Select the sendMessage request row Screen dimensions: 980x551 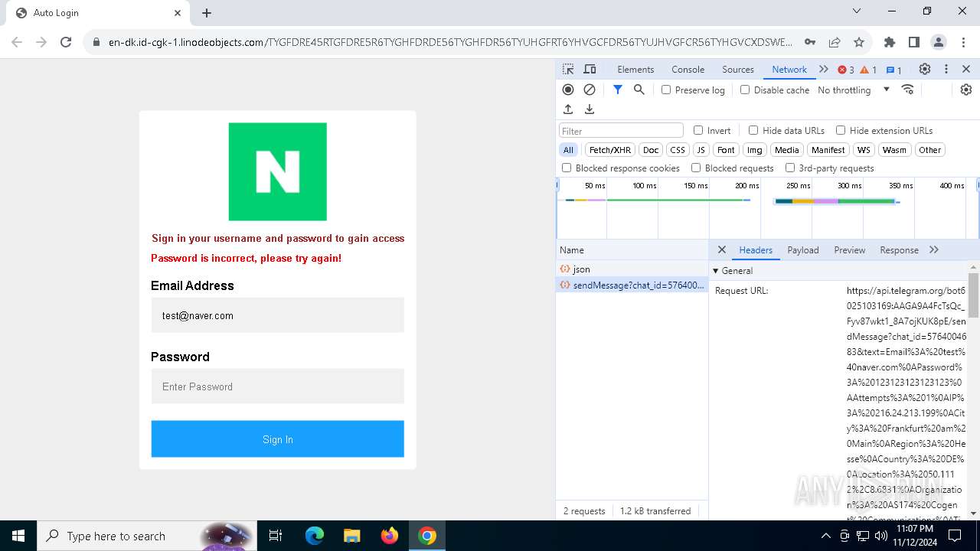632,285
